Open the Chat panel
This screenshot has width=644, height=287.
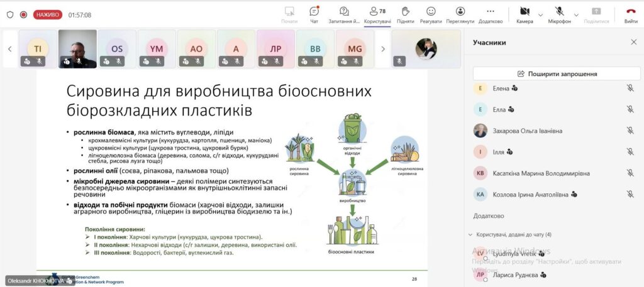[x=314, y=15]
